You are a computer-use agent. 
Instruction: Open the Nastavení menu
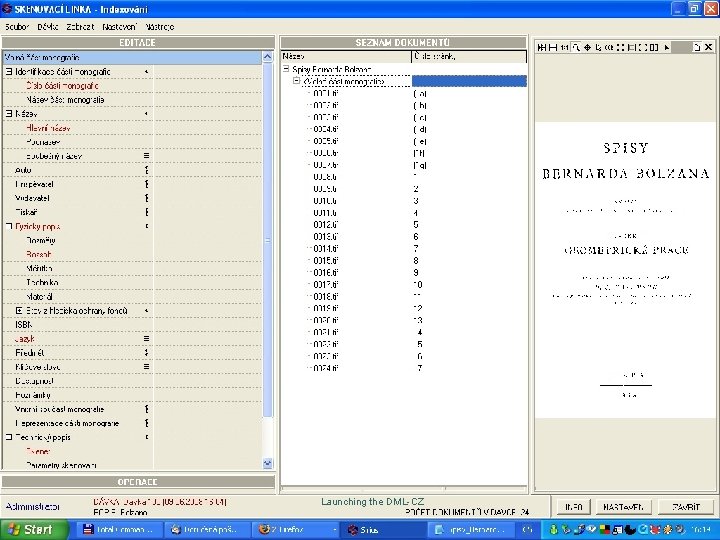119,27
